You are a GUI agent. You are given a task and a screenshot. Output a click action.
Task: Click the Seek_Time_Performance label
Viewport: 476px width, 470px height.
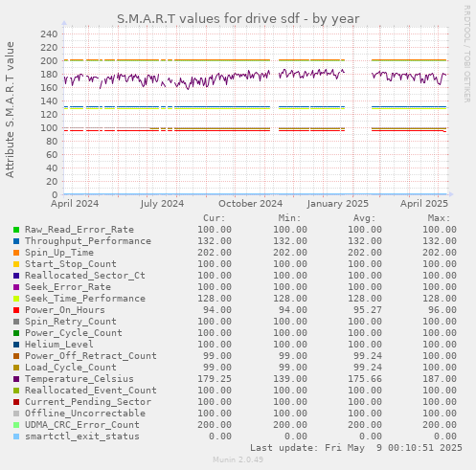point(85,299)
